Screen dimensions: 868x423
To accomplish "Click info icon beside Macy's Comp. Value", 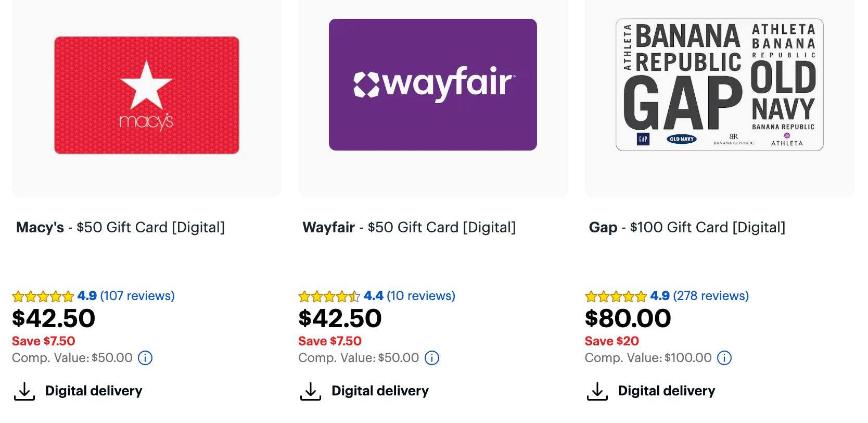I will pos(145,358).
